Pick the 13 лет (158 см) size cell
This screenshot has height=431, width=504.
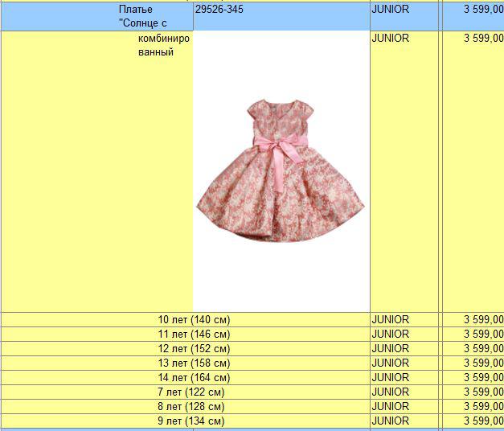pos(194,363)
